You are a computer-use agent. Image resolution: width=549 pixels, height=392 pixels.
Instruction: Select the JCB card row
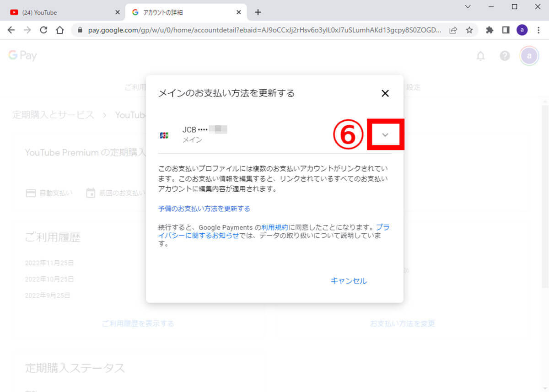coord(274,134)
